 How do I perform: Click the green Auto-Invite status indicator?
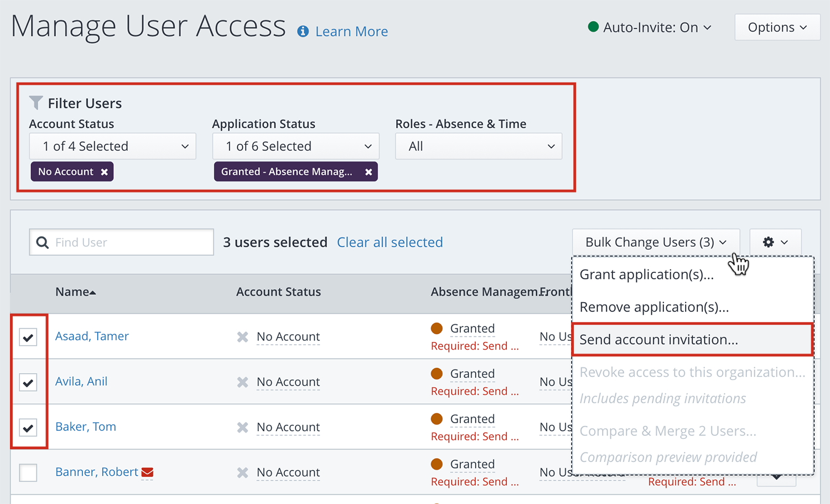(x=593, y=27)
